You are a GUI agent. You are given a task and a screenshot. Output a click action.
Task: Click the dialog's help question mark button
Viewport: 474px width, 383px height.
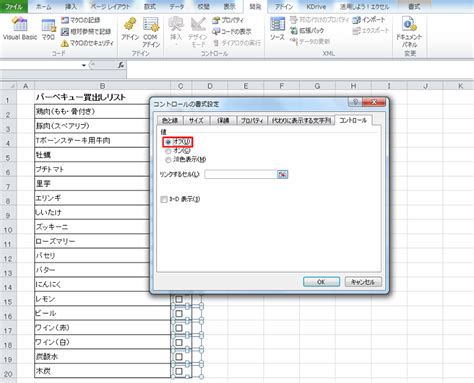pos(355,102)
